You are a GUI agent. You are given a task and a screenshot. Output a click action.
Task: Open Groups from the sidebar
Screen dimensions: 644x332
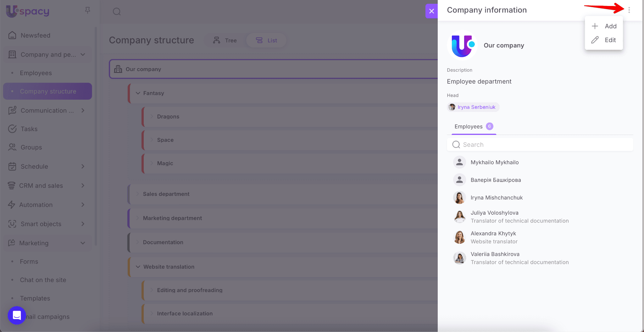[x=31, y=147]
